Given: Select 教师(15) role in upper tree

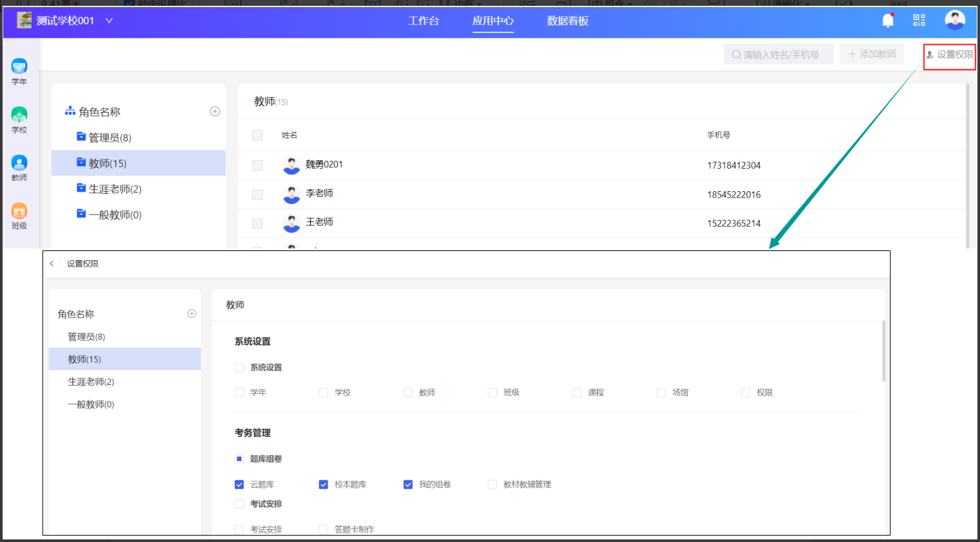Looking at the screenshot, I should coord(138,163).
